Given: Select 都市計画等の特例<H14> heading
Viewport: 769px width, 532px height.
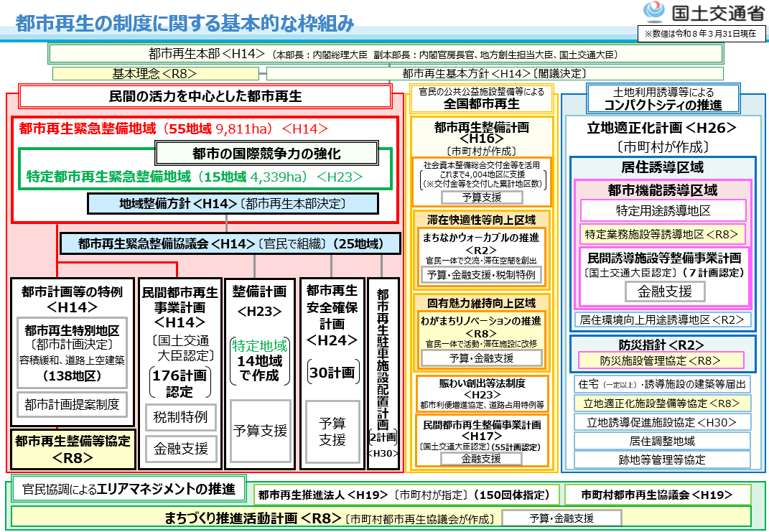Looking at the screenshot, I should 72,299.
